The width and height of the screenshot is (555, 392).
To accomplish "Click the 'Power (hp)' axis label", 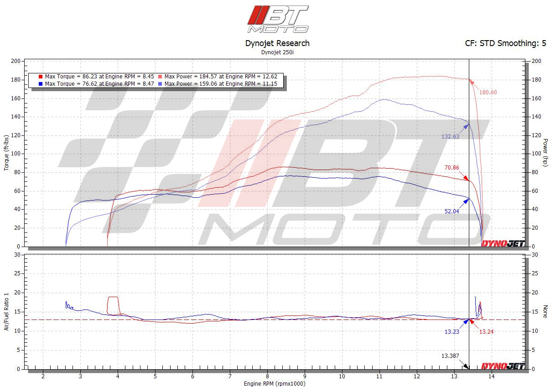I will 545,153.
